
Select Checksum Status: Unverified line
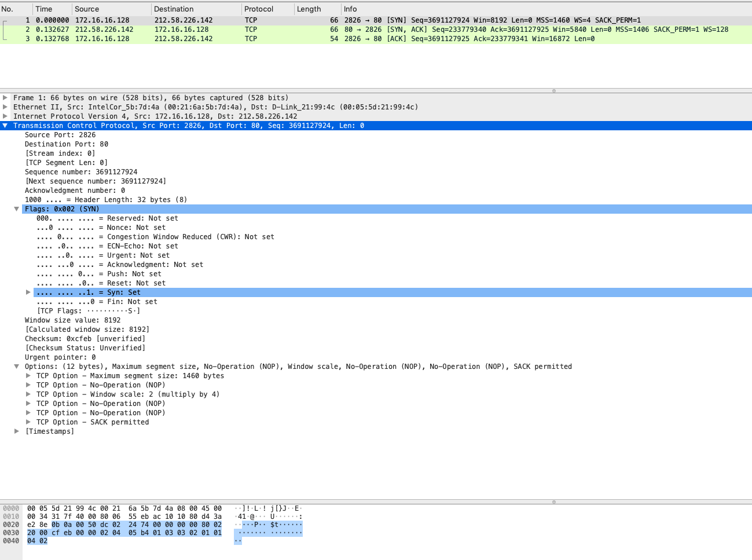(x=85, y=348)
